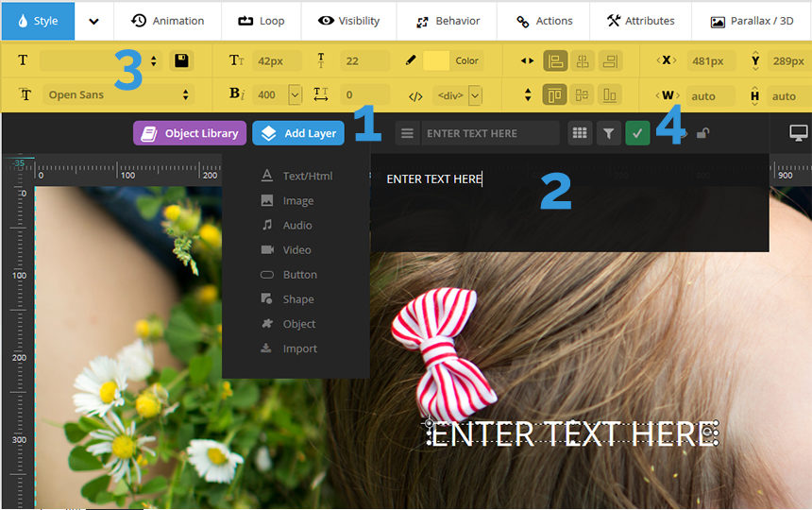The image size is (812, 510).
Task: Select the desktop monitor view icon
Action: (x=798, y=133)
